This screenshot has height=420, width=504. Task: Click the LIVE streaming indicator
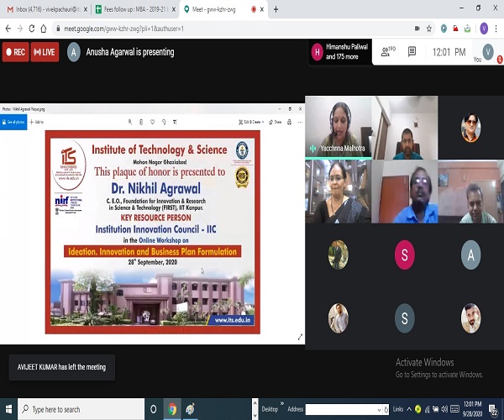(45, 52)
